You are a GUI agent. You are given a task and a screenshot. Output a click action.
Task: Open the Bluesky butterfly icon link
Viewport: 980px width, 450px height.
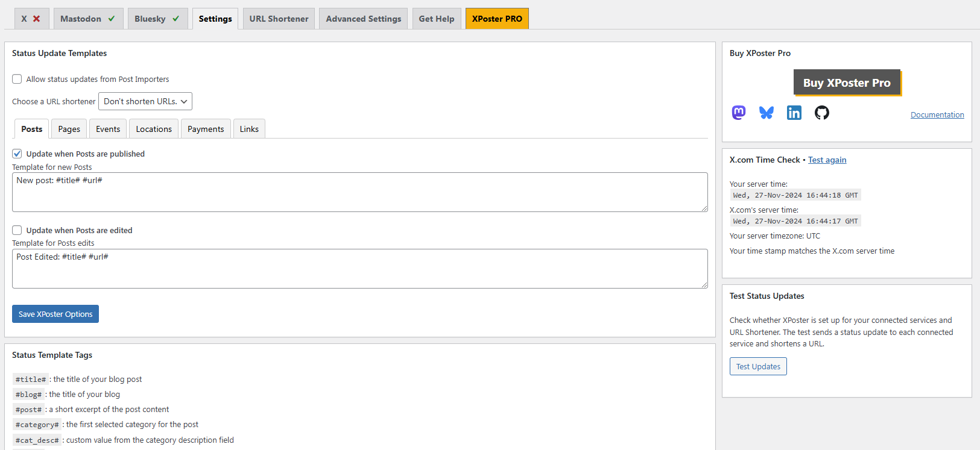[x=767, y=113]
